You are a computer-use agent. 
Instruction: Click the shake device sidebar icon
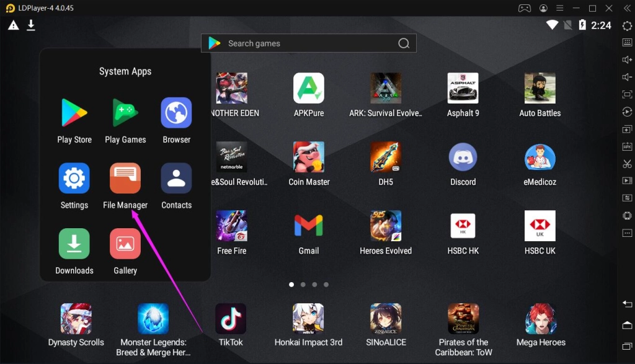627,216
